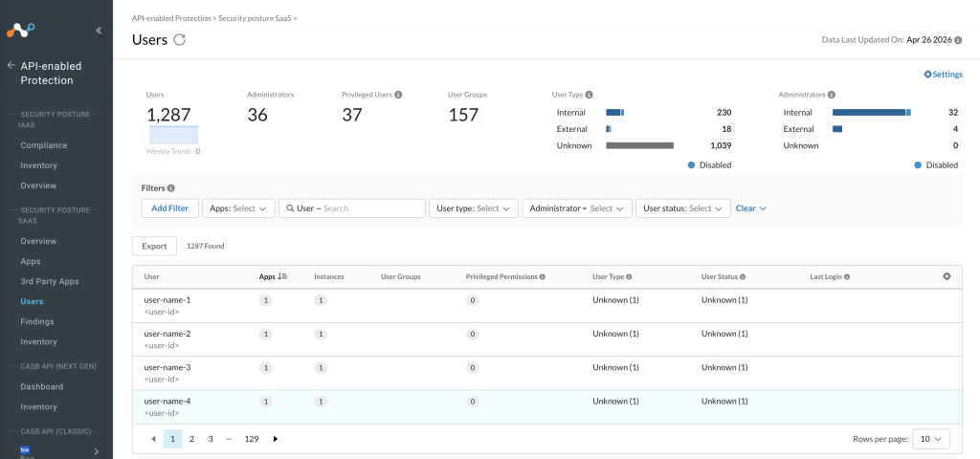The height and width of the screenshot is (459, 980).
Task: Click the refresh icon beside Users title
Action: coord(179,40)
